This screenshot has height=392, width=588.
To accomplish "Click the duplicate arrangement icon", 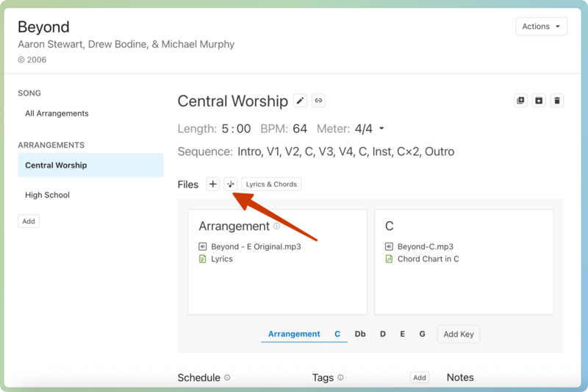I will pos(521,101).
